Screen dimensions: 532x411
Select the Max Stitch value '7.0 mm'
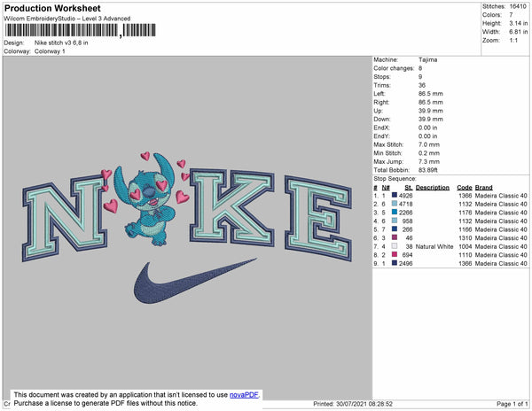[x=429, y=144]
